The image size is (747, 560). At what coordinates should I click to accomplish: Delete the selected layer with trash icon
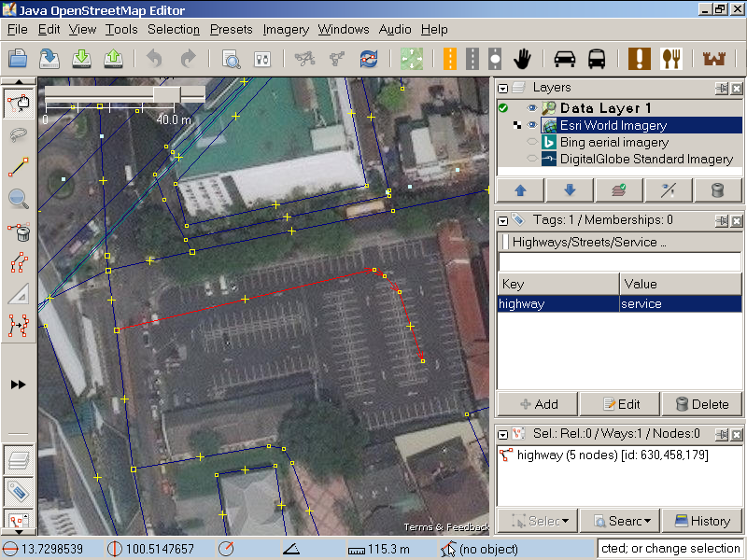coord(717,190)
